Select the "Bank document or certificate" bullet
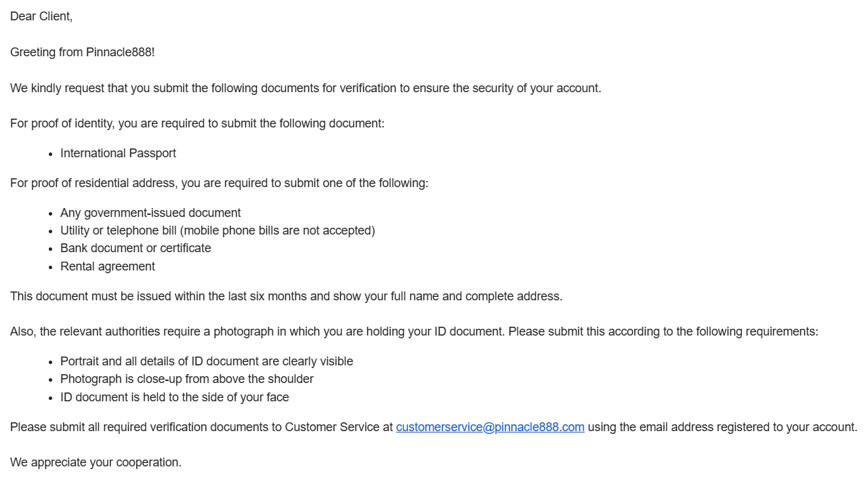The width and height of the screenshot is (868, 484). [136, 248]
